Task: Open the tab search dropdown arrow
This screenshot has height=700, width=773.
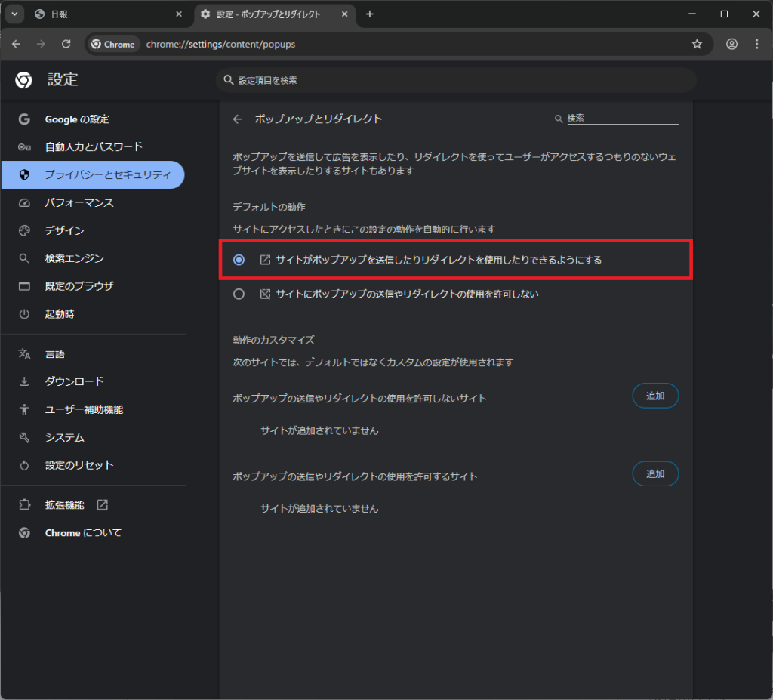Action: [x=14, y=14]
